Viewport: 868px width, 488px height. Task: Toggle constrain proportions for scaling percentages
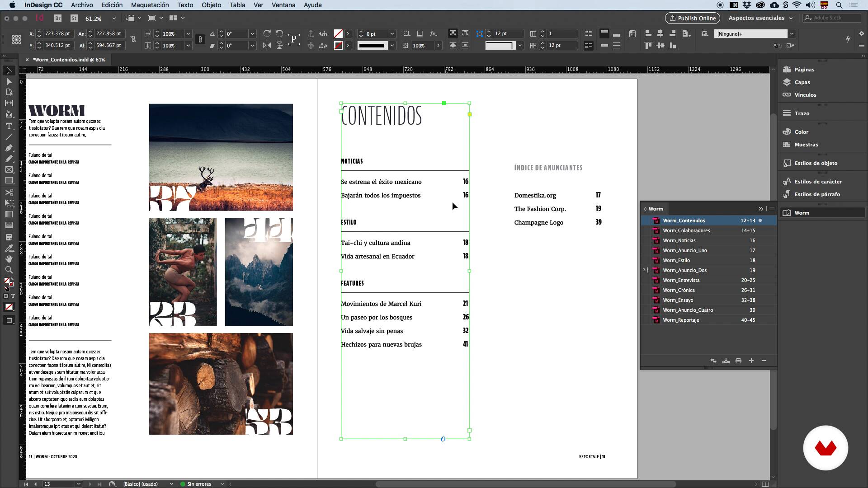[200, 39]
